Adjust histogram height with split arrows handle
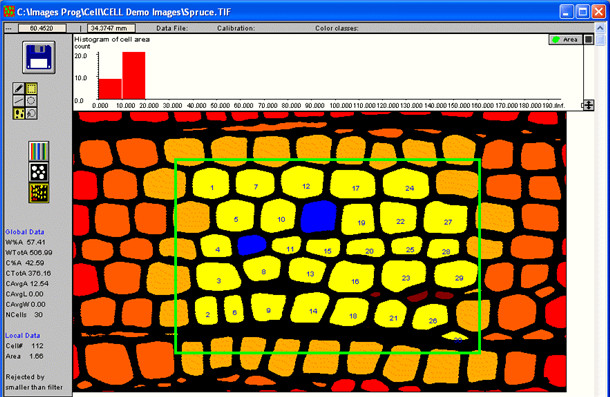The width and height of the screenshot is (610, 397). [x=589, y=105]
